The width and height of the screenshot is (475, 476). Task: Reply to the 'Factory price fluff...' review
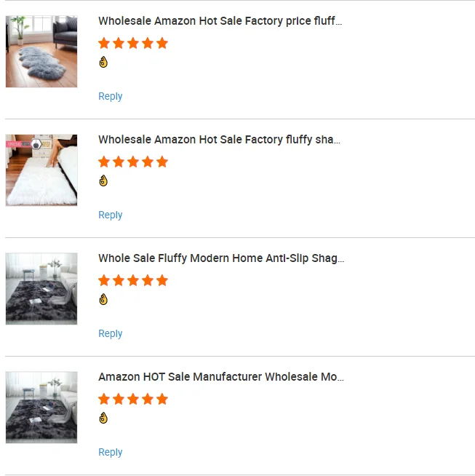pos(111,97)
